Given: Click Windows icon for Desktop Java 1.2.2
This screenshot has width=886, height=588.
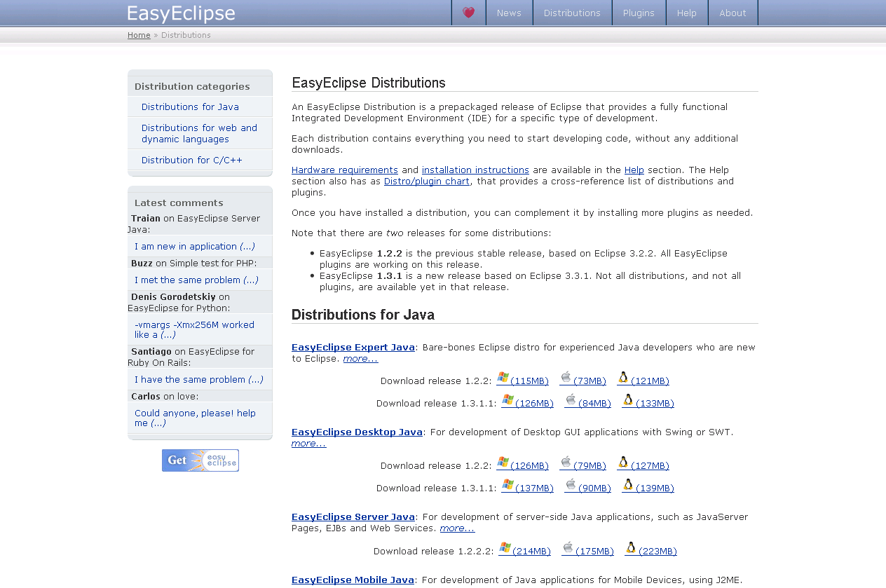Looking at the screenshot, I should point(503,463).
